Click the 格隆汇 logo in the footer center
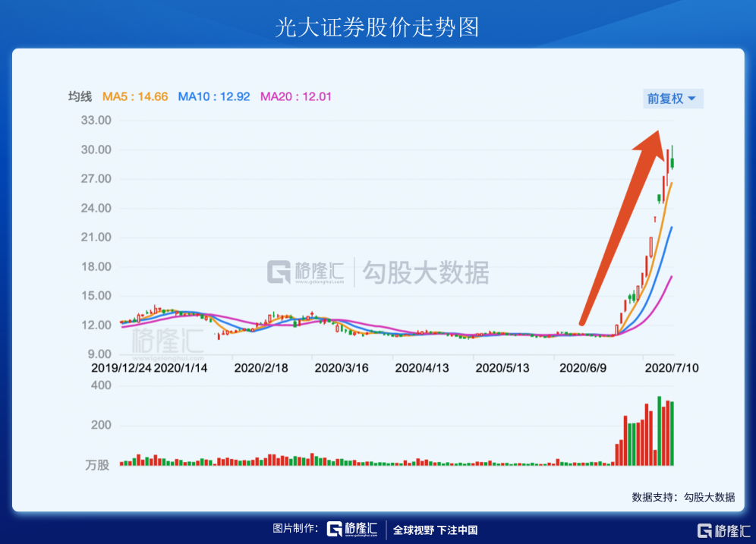This screenshot has width=756, height=544. (352, 529)
